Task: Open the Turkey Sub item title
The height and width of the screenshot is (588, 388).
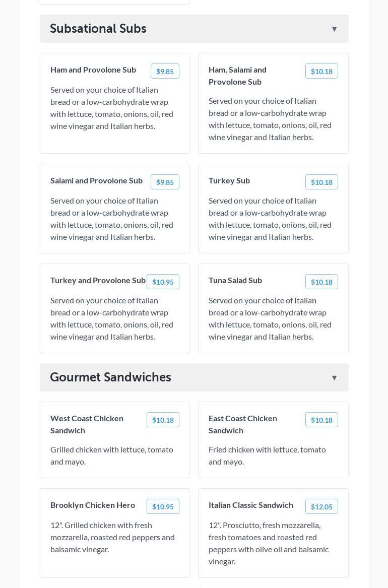Action: coord(229,180)
